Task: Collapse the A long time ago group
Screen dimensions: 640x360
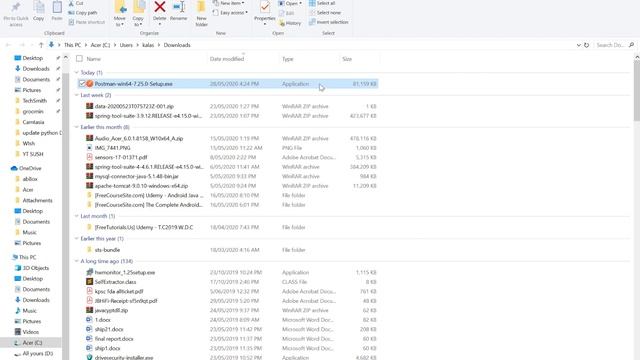Action: [77, 261]
